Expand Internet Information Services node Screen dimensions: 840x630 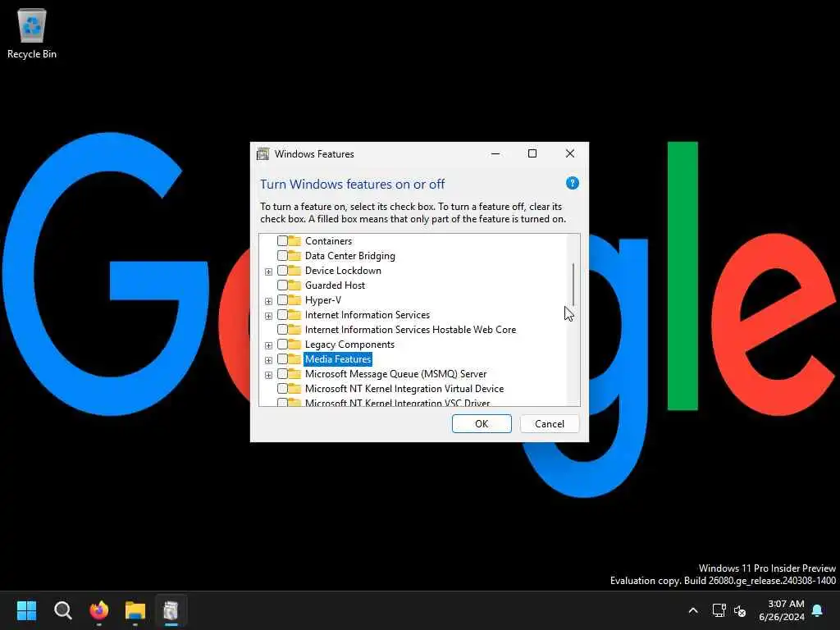268,316
